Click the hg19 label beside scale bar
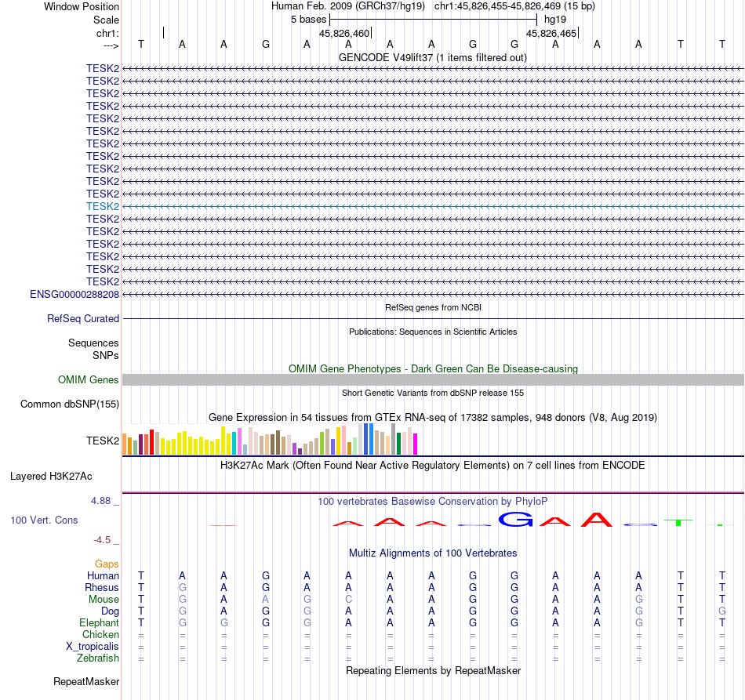 (x=555, y=20)
